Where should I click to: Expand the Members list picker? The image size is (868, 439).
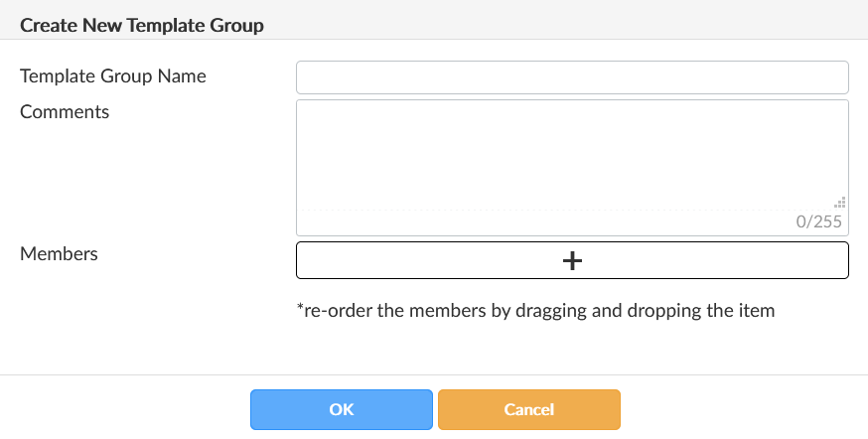572,260
